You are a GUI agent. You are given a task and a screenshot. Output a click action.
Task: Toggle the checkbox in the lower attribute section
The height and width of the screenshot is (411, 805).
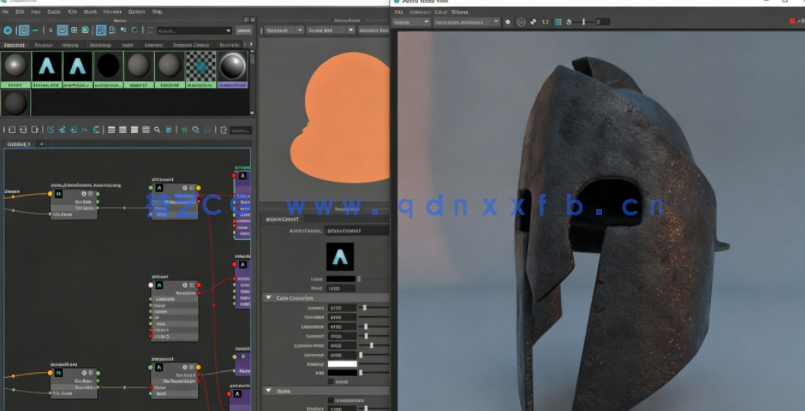coord(332,401)
